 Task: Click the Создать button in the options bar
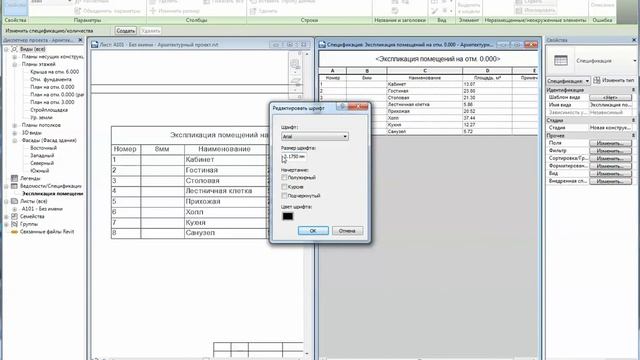[x=125, y=31]
